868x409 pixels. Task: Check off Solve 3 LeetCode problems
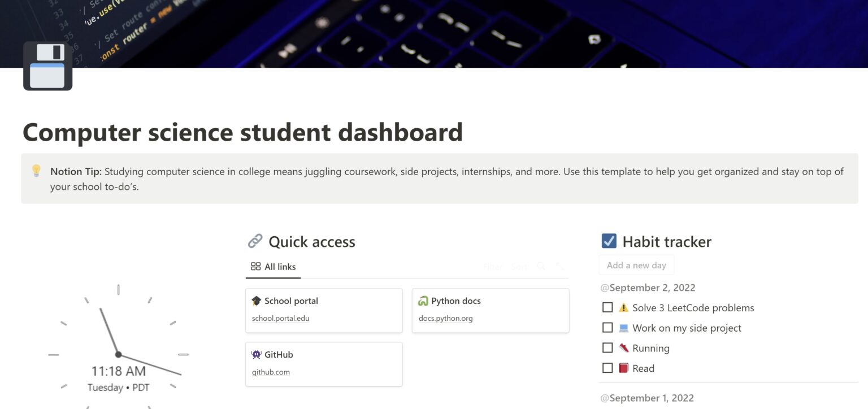pos(607,307)
